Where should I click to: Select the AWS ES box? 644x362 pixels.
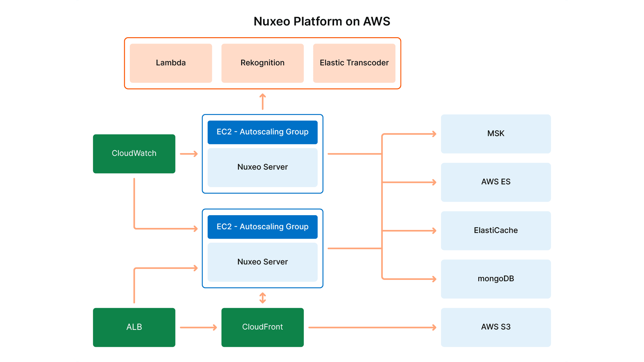[495, 182]
